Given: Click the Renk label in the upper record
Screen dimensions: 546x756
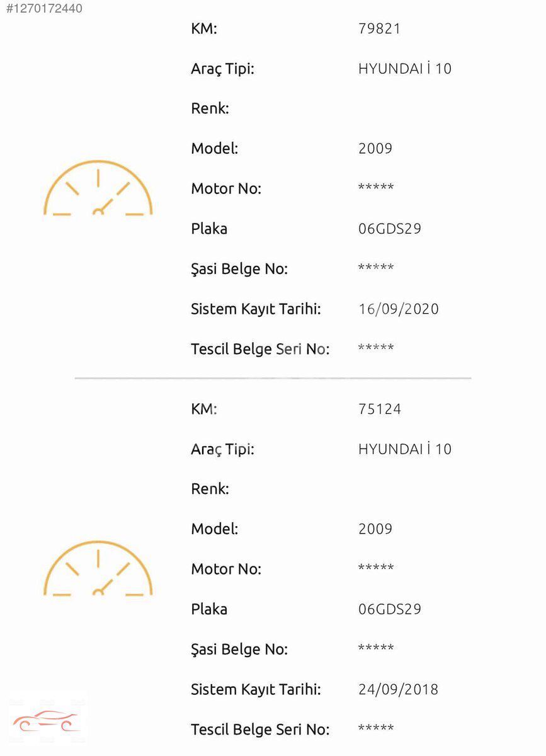Looking at the screenshot, I should [x=210, y=108].
